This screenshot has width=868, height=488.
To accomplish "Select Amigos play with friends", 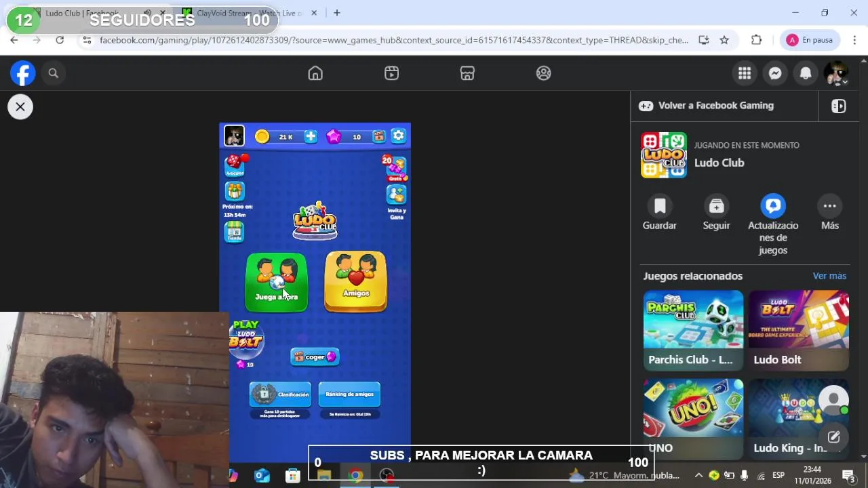I will click(356, 281).
